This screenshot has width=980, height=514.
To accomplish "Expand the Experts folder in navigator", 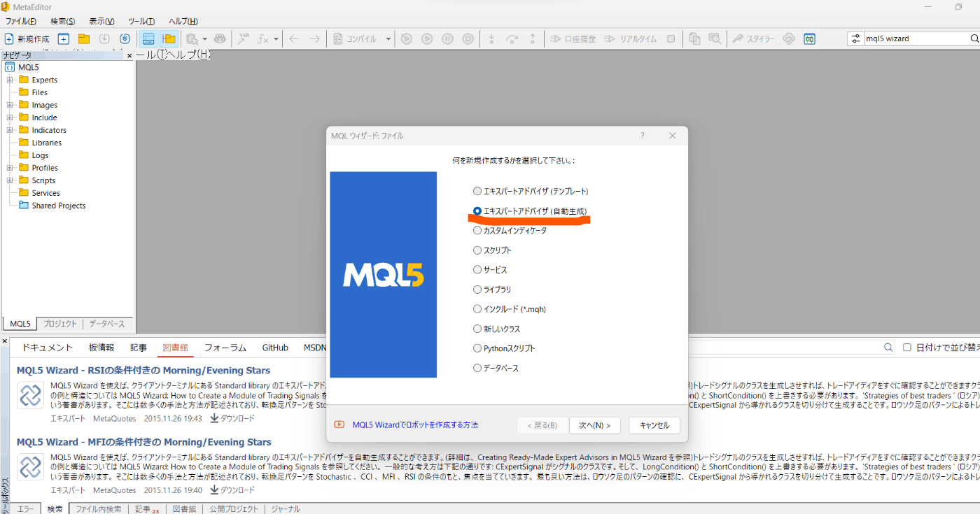I will (x=10, y=80).
